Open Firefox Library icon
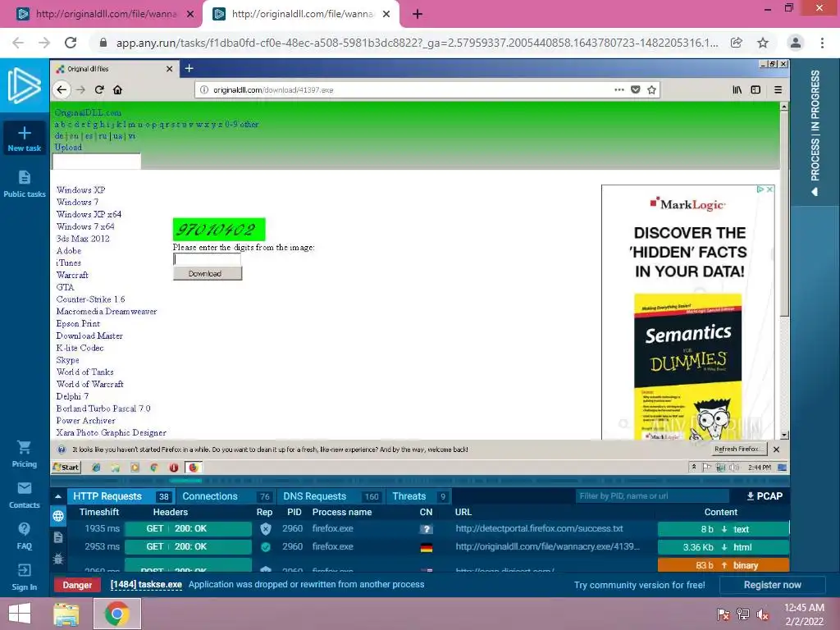 click(737, 90)
